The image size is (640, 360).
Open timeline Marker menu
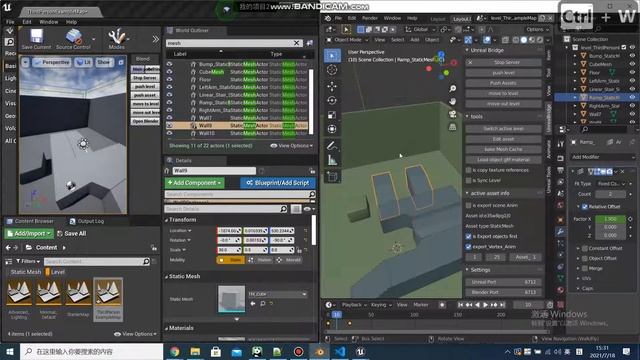(421, 305)
